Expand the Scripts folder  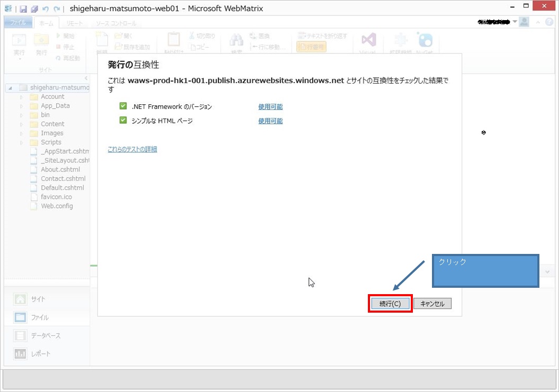(x=21, y=142)
